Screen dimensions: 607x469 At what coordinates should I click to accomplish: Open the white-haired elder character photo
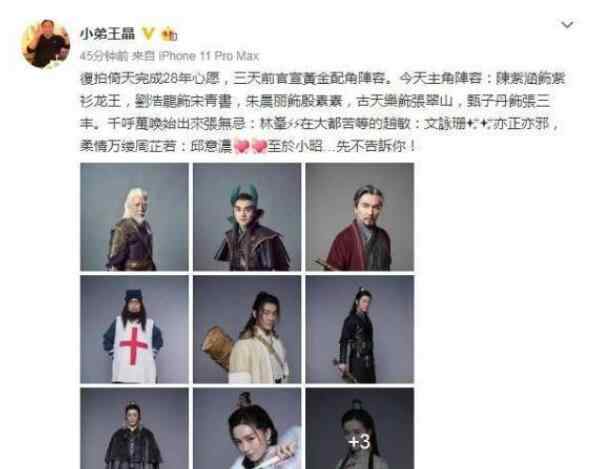click(x=134, y=217)
